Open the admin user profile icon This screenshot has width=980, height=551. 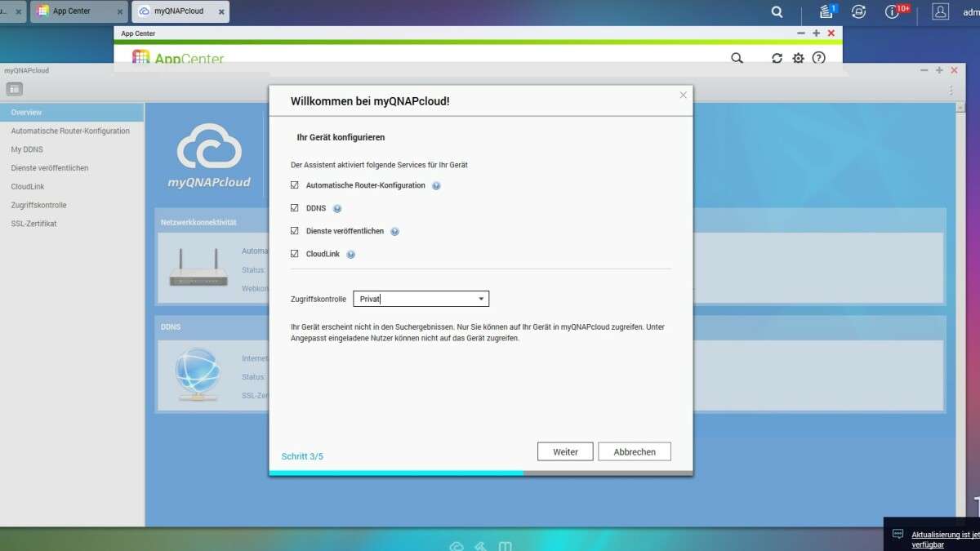pos(941,11)
